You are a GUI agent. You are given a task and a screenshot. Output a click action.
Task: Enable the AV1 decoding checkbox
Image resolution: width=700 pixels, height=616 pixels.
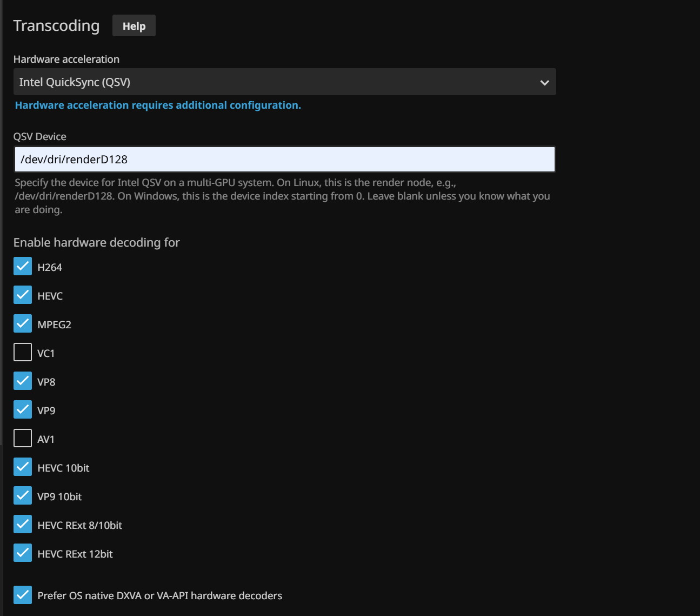pyautogui.click(x=23, y=439)
